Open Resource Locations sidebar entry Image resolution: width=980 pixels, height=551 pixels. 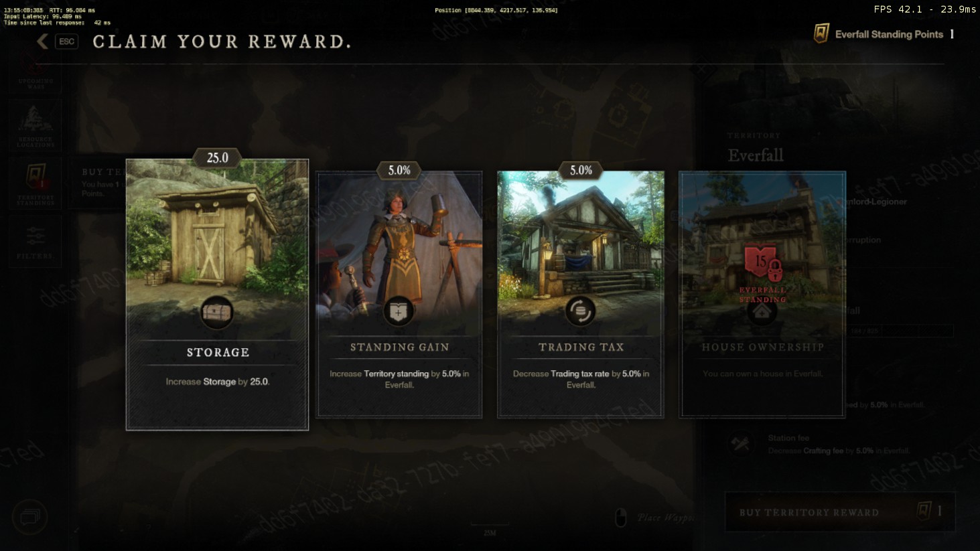coord(36,126)
